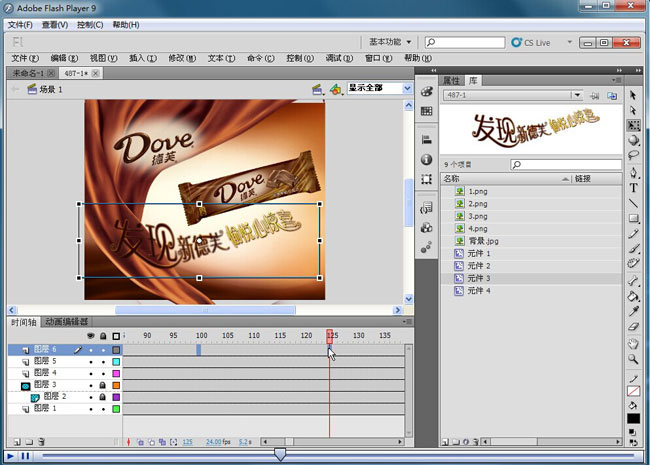
Task: Select the Line tool
Action: click(x=633, y=203)
